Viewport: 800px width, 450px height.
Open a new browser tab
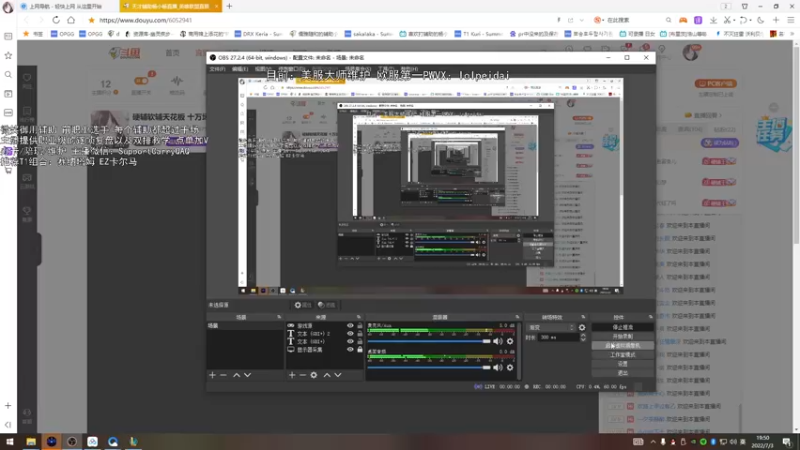(x=229, y=6)
